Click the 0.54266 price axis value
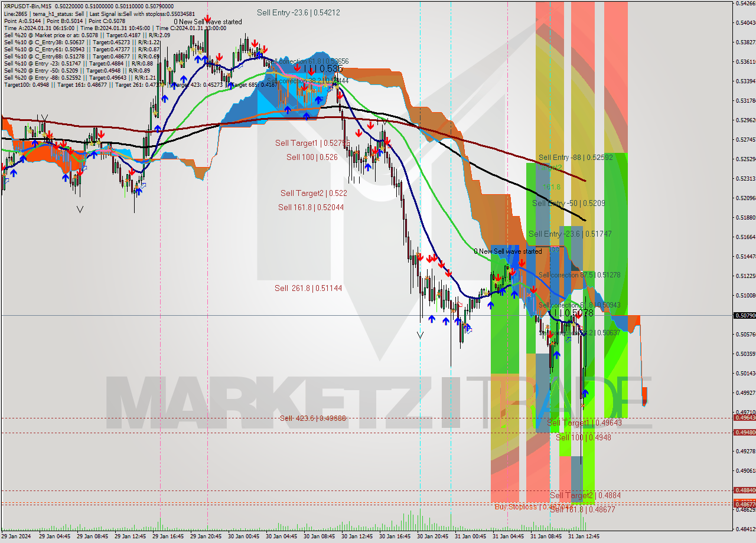756x543 pixels. tap(745, 4)
